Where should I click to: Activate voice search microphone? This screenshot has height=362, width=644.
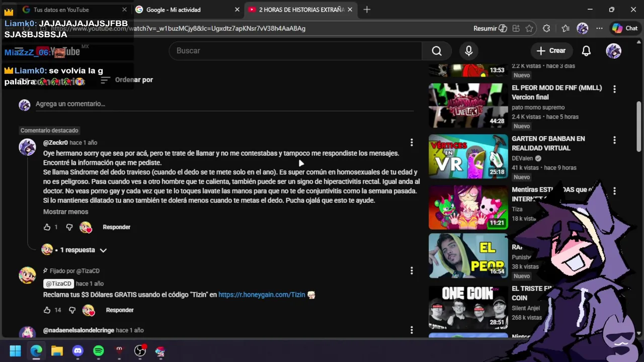(468, 51)
